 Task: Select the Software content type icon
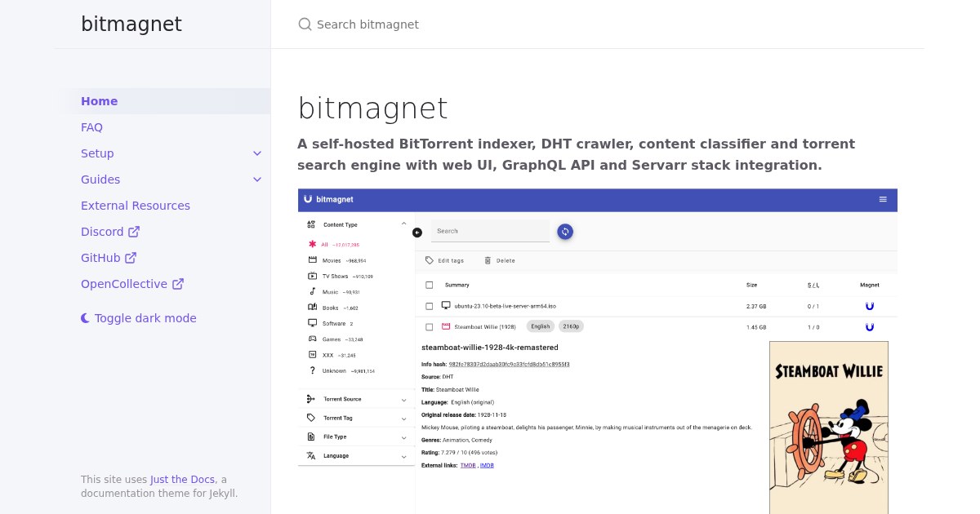click(x=312, y=323)
